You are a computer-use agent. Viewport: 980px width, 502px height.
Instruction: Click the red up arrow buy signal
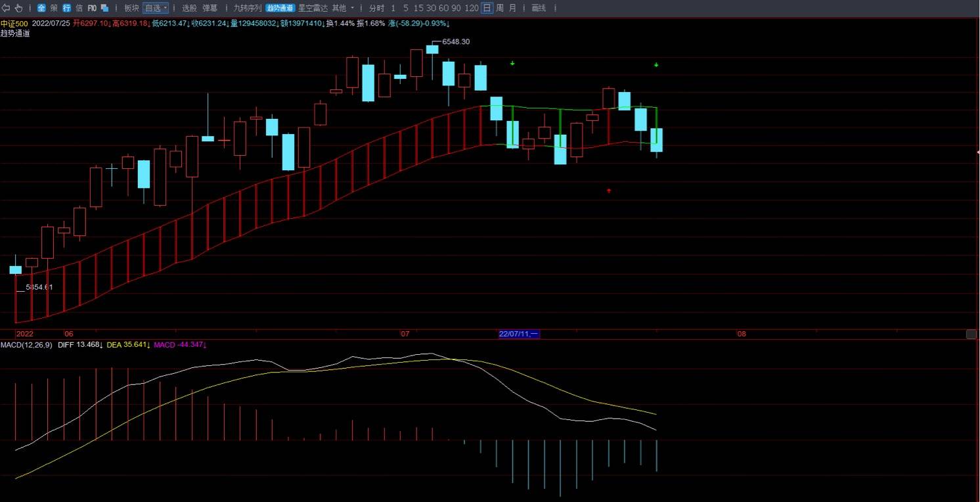609,191
